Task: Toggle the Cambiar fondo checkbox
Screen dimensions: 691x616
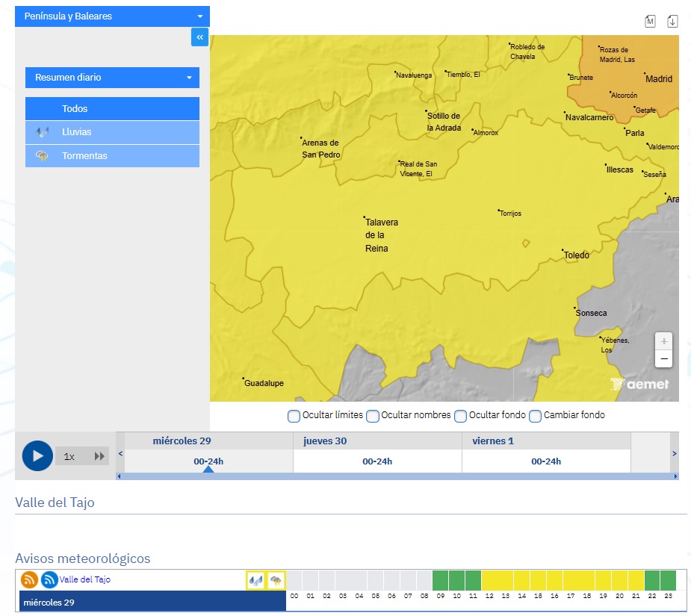Action: tap(535, 416)
